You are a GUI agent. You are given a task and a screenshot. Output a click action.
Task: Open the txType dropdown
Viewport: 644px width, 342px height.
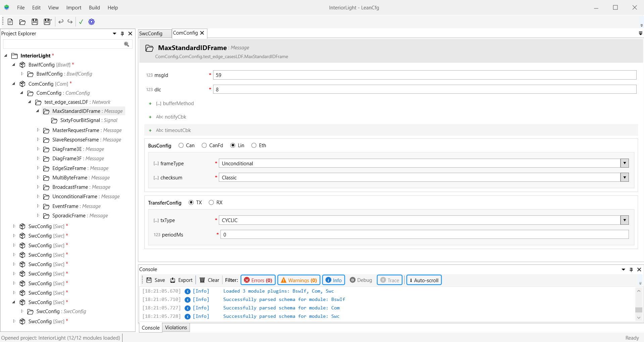coord(624,220)
